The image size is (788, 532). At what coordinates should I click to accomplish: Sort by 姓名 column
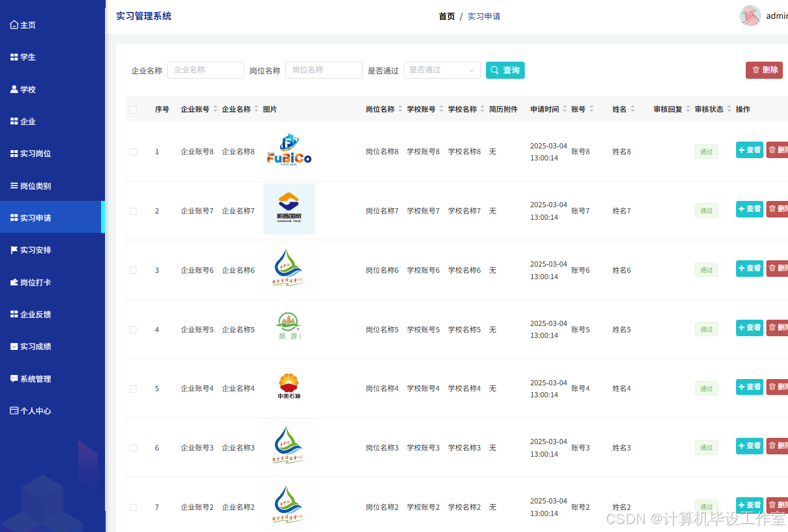point(633,109)
